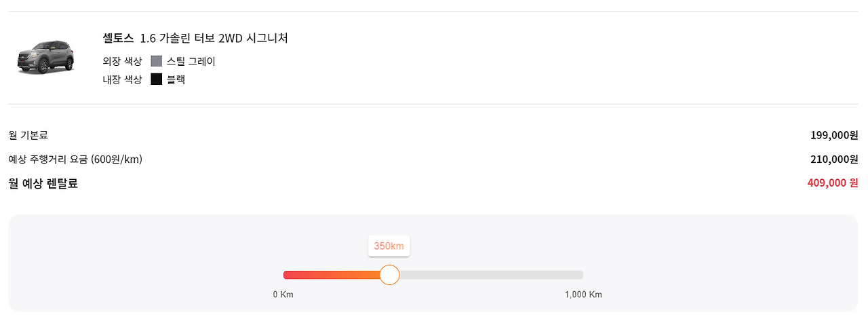
Task: Click the steel gray exterior color swatch
Action: click(157, 61)
